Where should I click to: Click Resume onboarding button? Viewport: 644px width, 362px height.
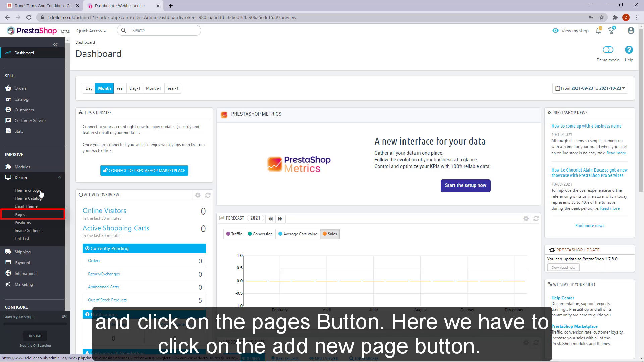click(x=35, y=336)
